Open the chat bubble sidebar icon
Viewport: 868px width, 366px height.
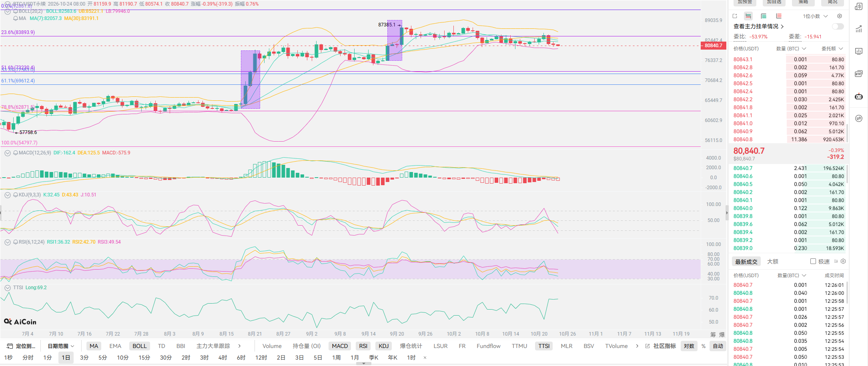pyautogui.click(x=859, y=118)
